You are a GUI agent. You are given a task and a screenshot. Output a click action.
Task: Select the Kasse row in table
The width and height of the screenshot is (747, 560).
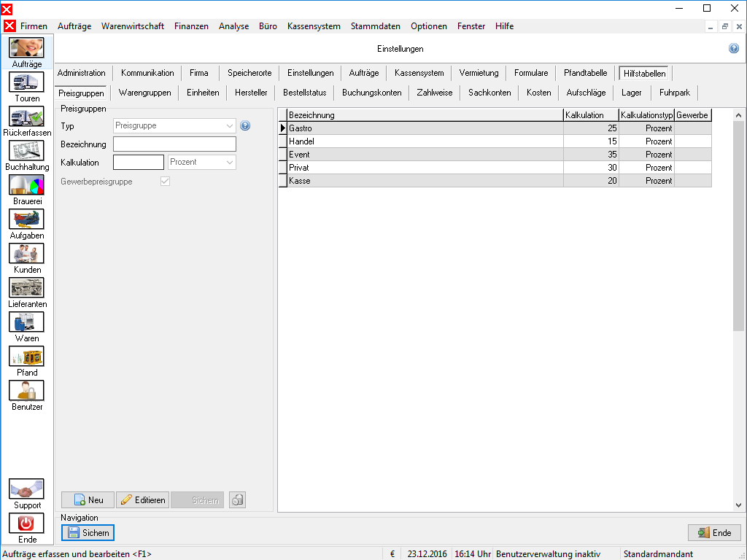[495, 181]
